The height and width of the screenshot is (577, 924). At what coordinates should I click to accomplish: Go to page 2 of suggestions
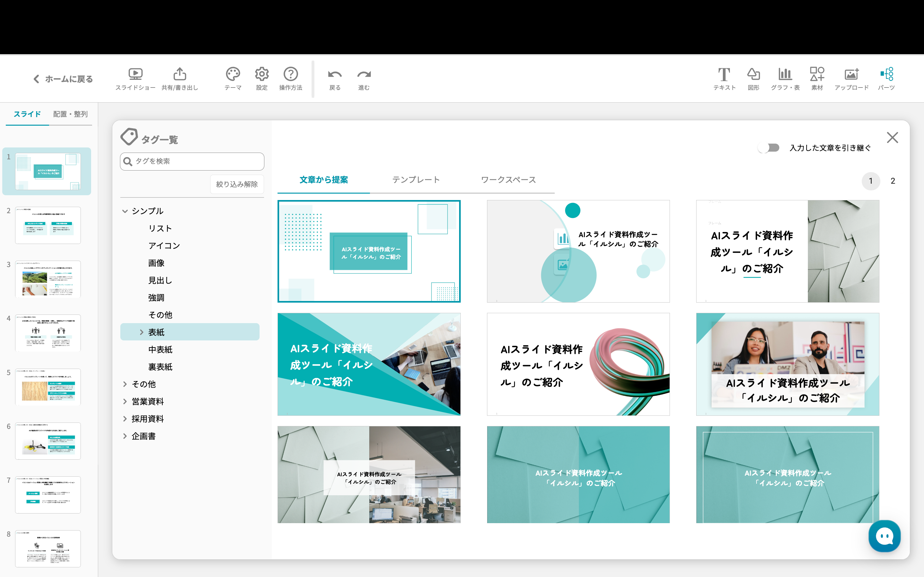[893, 181]
